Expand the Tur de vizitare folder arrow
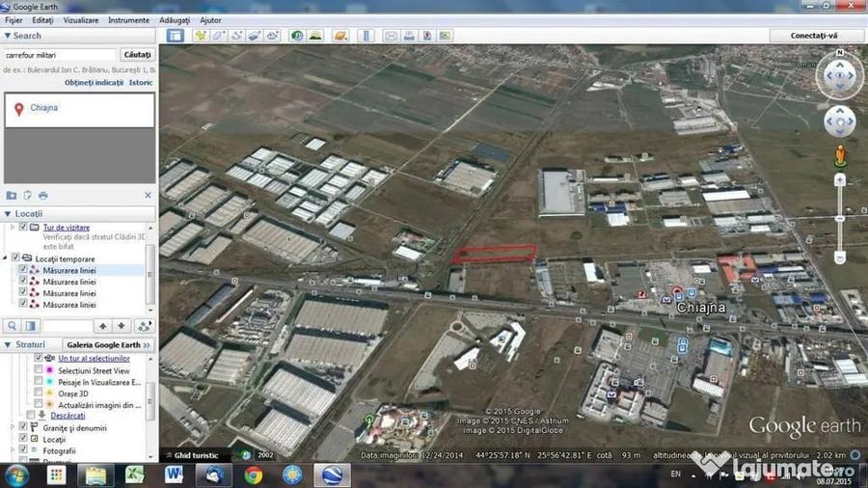 (x=13, y=227)
